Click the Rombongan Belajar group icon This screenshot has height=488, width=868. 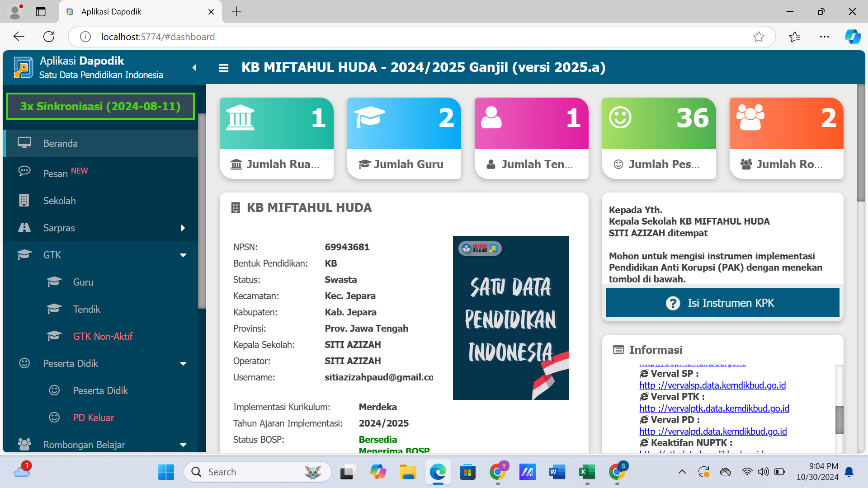(x=24, y=444)
